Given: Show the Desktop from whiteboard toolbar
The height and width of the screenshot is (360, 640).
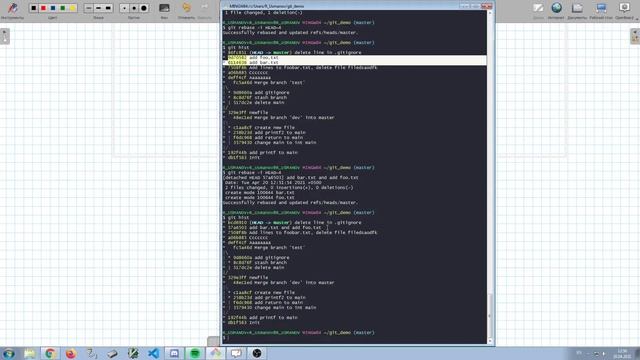Looking at the screenshot, I should tap(601, 8).
